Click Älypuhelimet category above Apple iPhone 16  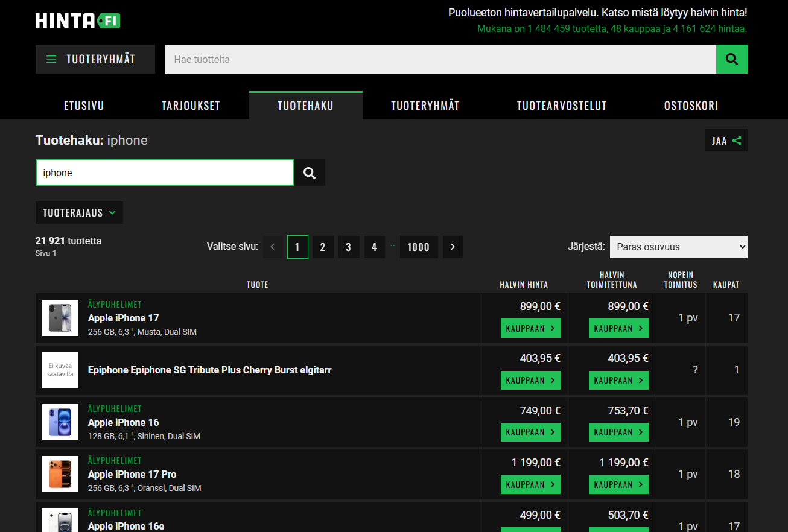pos(115,409)
